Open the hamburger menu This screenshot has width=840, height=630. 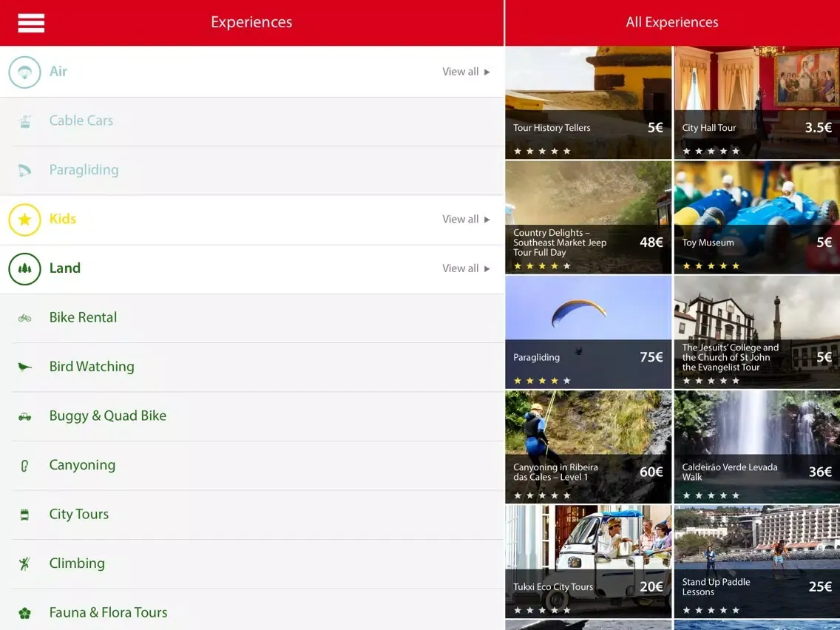tap(31, 23)
